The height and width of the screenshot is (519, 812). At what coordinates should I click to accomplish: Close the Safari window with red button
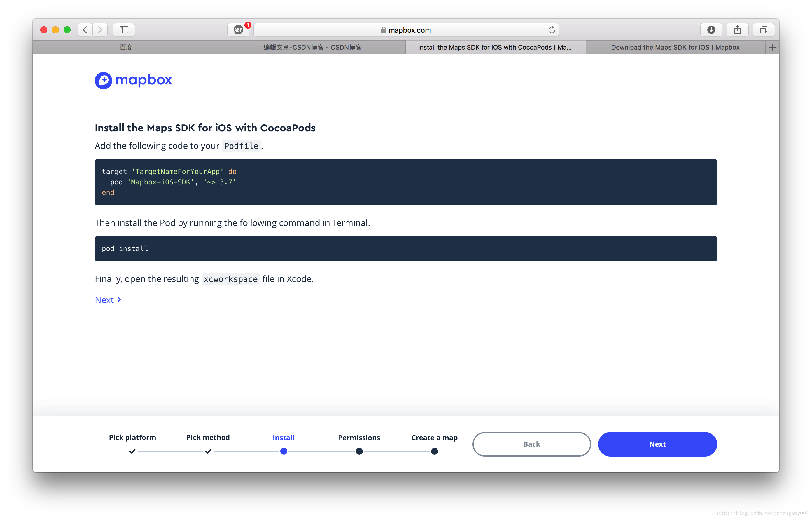pyautogui.click(x=43, y=30)
